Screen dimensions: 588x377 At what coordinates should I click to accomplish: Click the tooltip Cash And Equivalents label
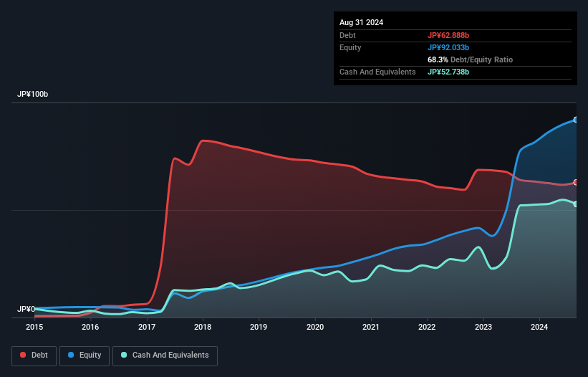(x=377, y=72)
